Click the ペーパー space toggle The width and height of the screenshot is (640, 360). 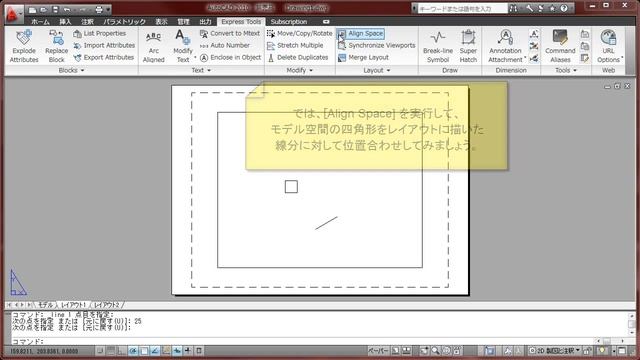[x=378, y=351]
